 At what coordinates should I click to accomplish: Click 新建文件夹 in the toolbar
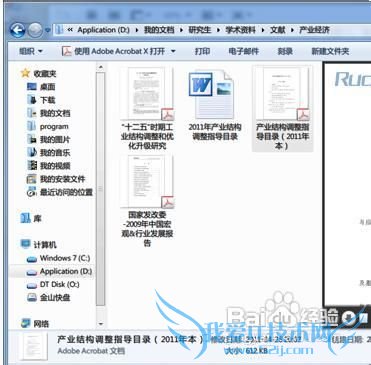point(330,51)
